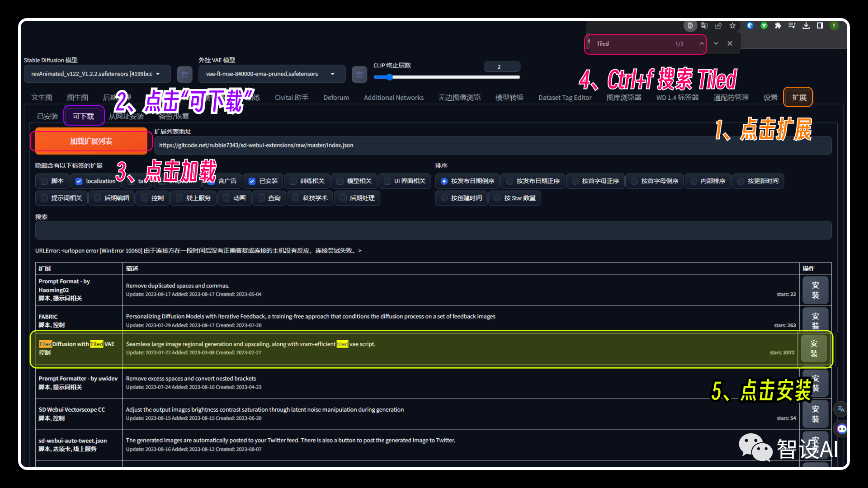Open the 模型转换 tab
This screenshot has width=868, height=488.
coord(509,98)
